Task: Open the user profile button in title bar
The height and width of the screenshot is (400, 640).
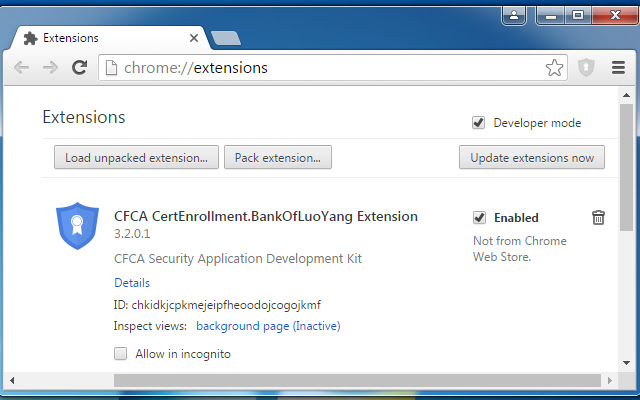Action: (x=515, y=15)
